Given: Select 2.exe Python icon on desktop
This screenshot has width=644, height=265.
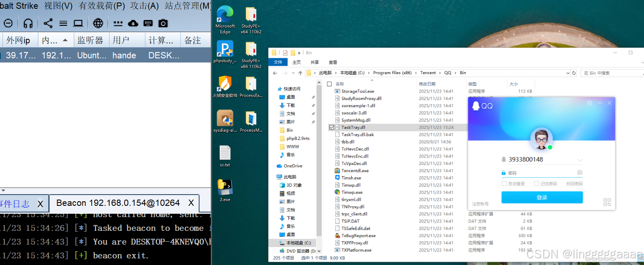Looking at the screenshot, I should (x=225, y=190).
